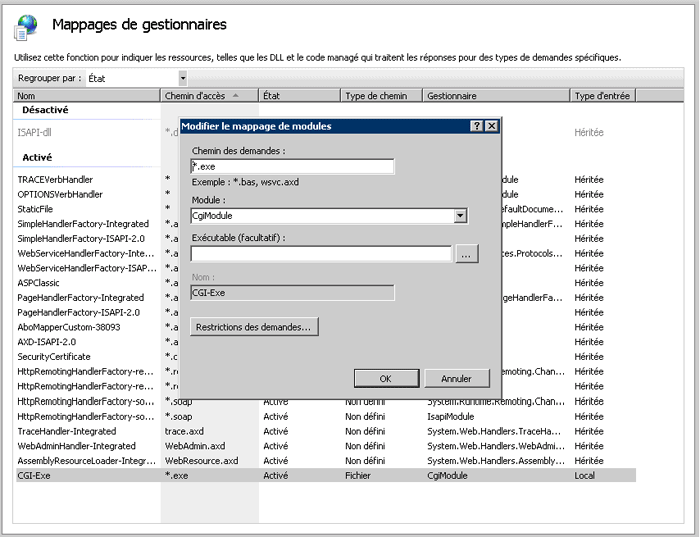Sort by Type d'entrée column header
Image resolution: width=700 pixels, height=538 pixels.
pos(603,96)
